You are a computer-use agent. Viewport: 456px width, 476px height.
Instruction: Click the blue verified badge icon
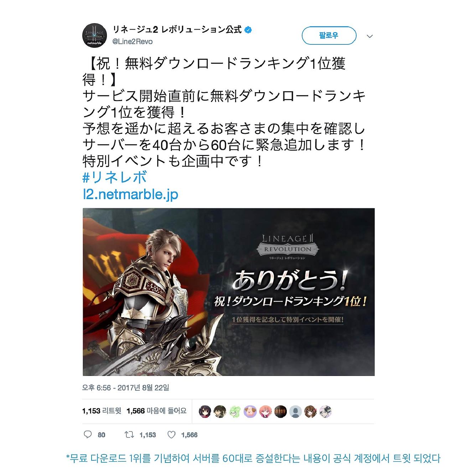point(248,30)
